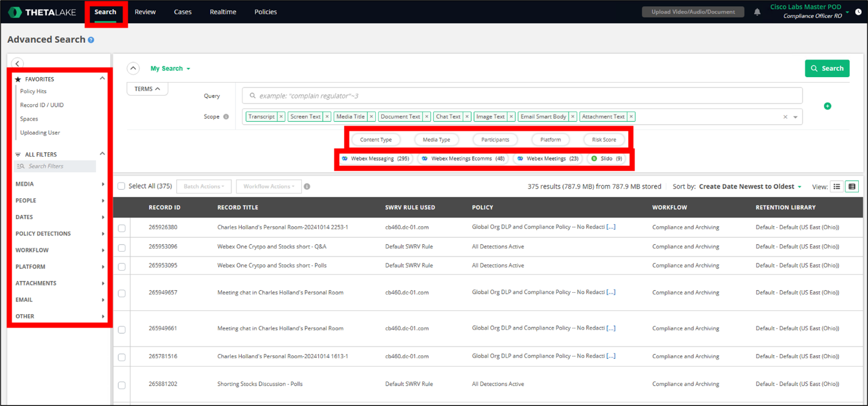Open the sort order dropdown
The height and width of the screenshot is (406, 868).
click(750, 187)
